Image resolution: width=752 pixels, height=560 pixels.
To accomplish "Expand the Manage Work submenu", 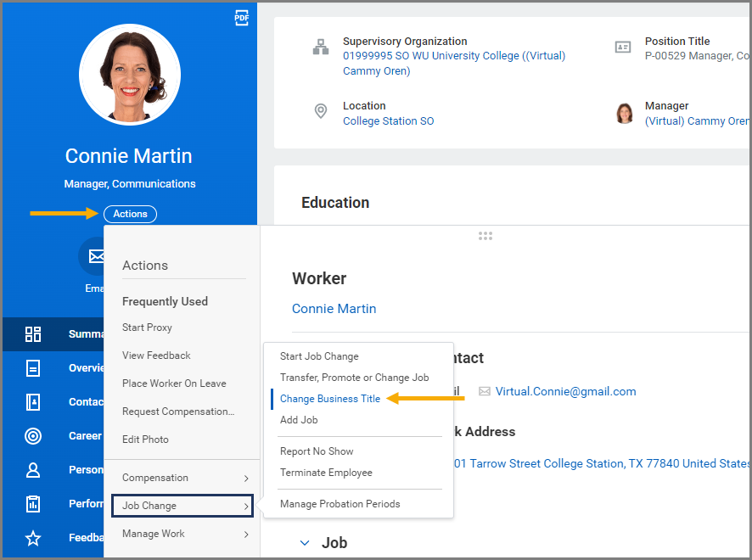I will tap(182, 534).
